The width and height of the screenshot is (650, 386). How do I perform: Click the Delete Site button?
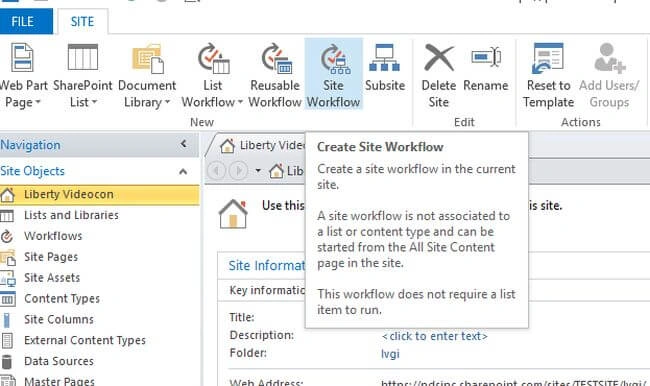(x=439, y=76)
